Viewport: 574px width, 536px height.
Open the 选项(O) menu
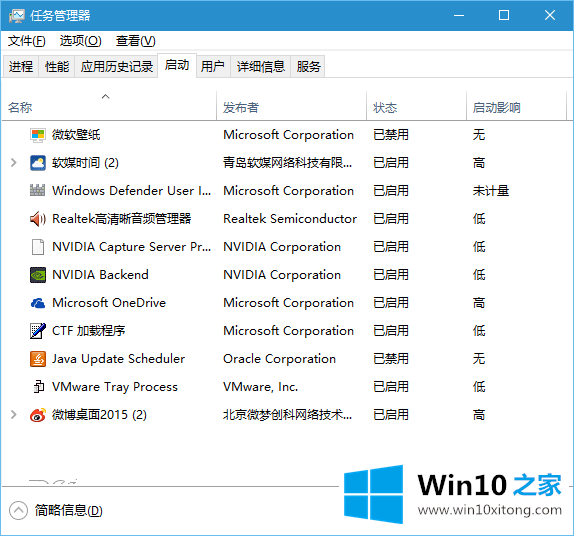[x=81, y=41]
